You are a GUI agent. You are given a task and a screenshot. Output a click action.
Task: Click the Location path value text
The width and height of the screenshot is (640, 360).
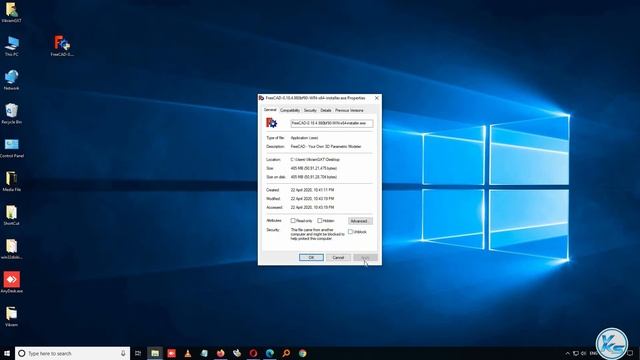tap(315, 160)
